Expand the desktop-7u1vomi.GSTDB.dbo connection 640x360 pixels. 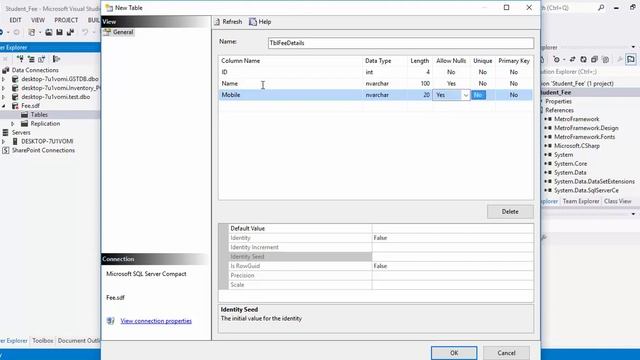tap(4, 79)
